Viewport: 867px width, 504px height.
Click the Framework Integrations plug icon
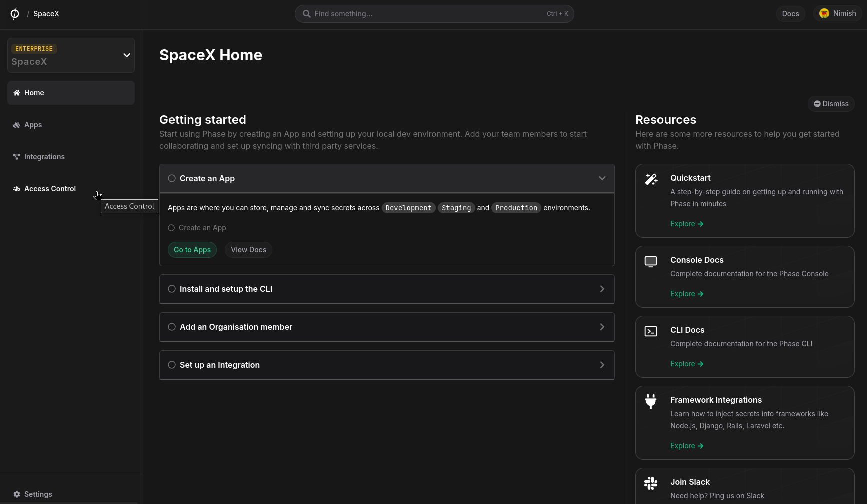click(x=651, y=401)
